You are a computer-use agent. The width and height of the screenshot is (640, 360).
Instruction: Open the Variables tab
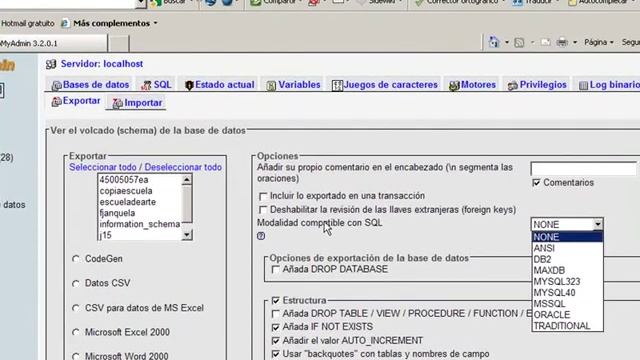pos(293,84)
